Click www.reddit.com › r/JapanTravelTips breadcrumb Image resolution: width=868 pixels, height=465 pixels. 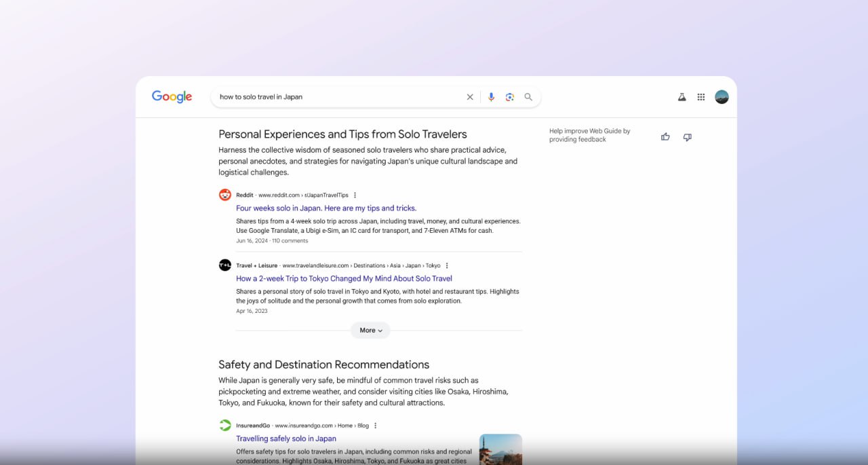tap(303, 196)
